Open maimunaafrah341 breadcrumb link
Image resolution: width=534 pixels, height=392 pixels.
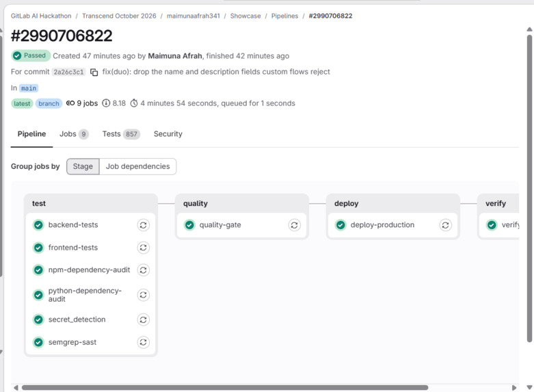[x=193, y=16]
